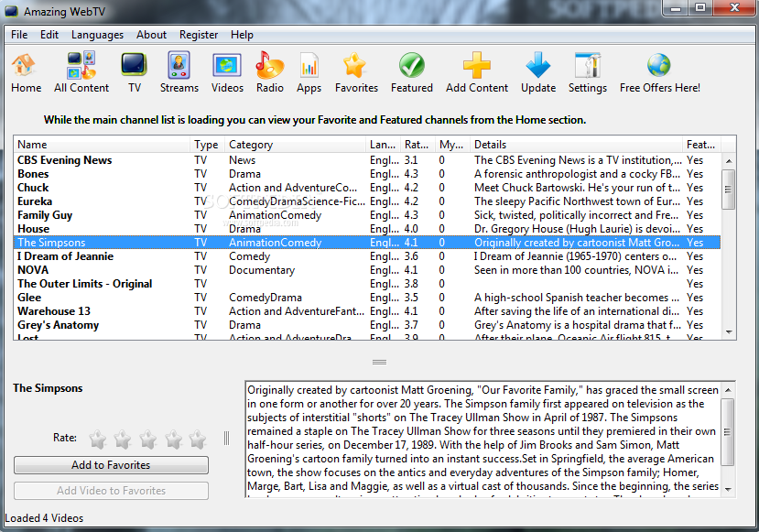Click the Add Content plus icon

point(477,65)
